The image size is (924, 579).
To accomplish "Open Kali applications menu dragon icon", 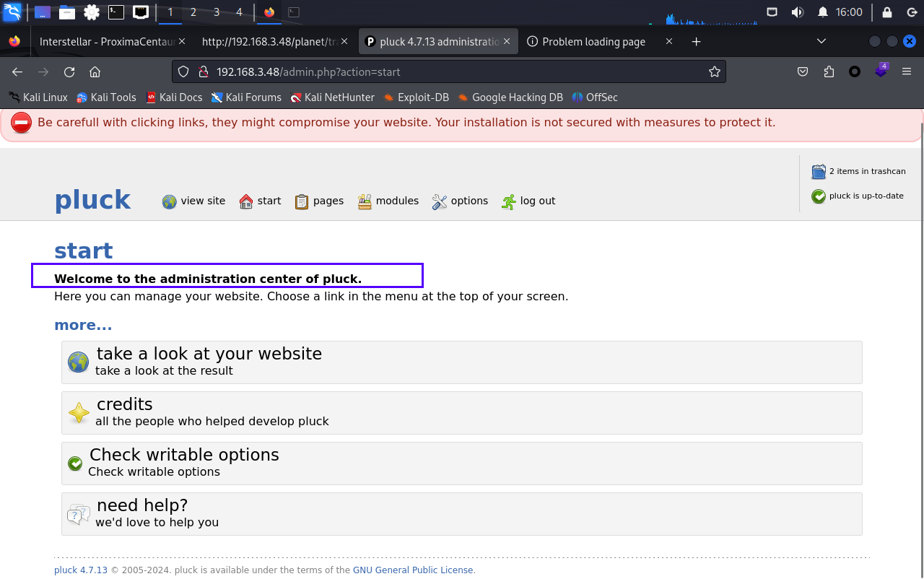I will pyautogui.click(x=12, y=12).
